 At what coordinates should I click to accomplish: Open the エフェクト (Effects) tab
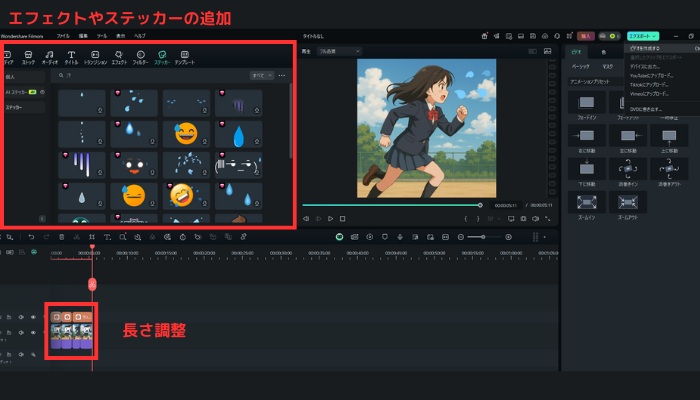(119, 58)
